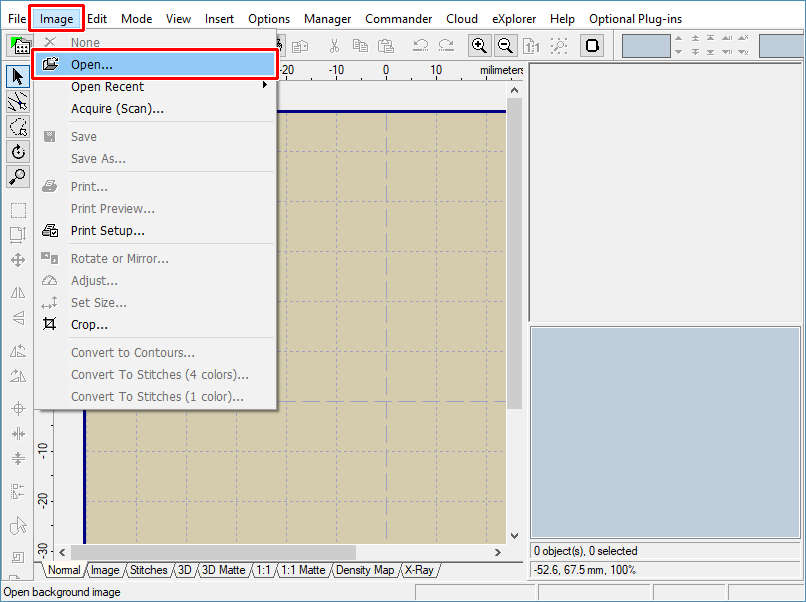This screenshot has height=602, width=806.
Task: Select the arrow Select tool
Action: coord(18,77)
